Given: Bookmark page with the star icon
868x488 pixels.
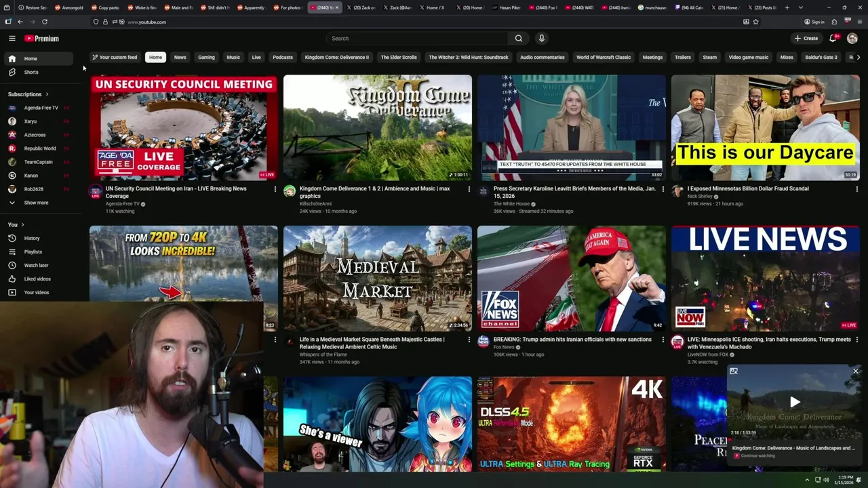Looking at the screenshot, I should point(755,22).
